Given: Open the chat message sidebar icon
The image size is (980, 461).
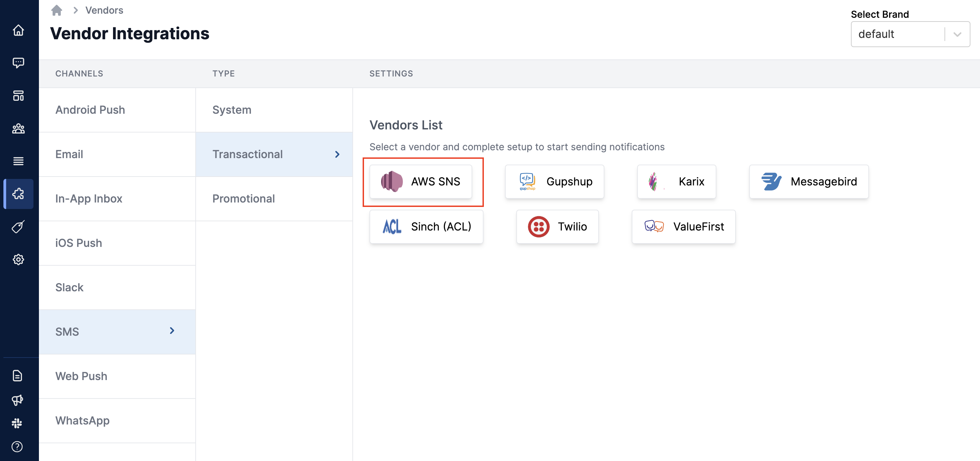Looking at the screenshot, I should 18,63.
